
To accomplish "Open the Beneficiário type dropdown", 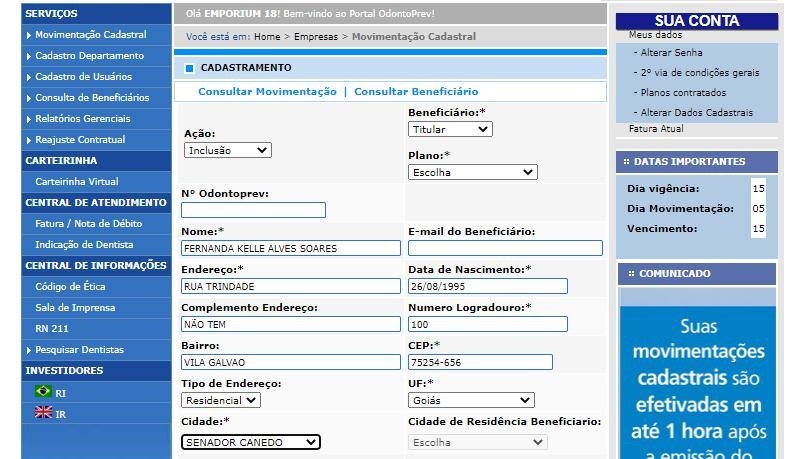I will click(x=450, y=129).
